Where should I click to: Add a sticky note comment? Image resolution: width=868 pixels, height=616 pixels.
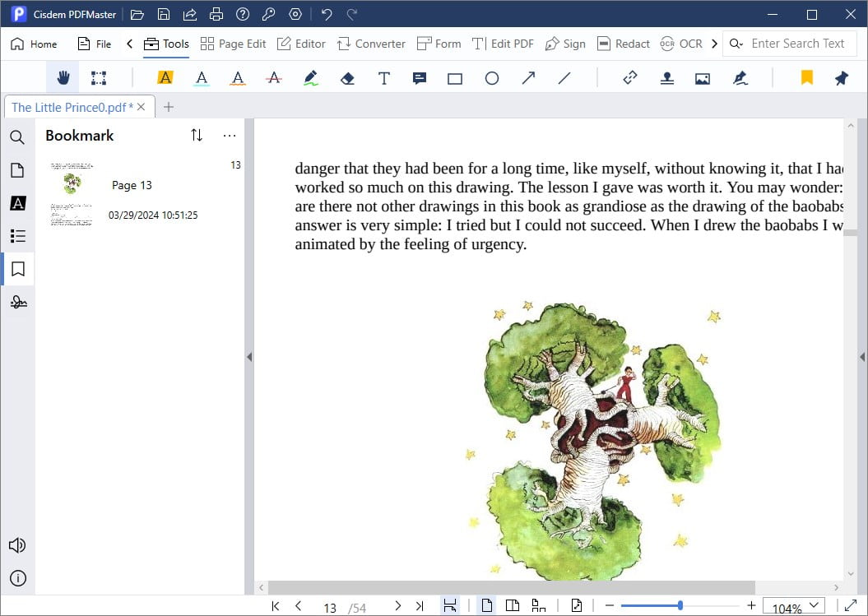click(420, 79)
